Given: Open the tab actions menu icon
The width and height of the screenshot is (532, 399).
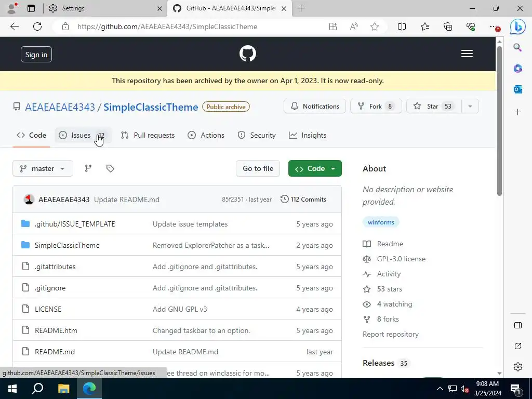Looking at the screenshot, I should click(x=31, y=8).
